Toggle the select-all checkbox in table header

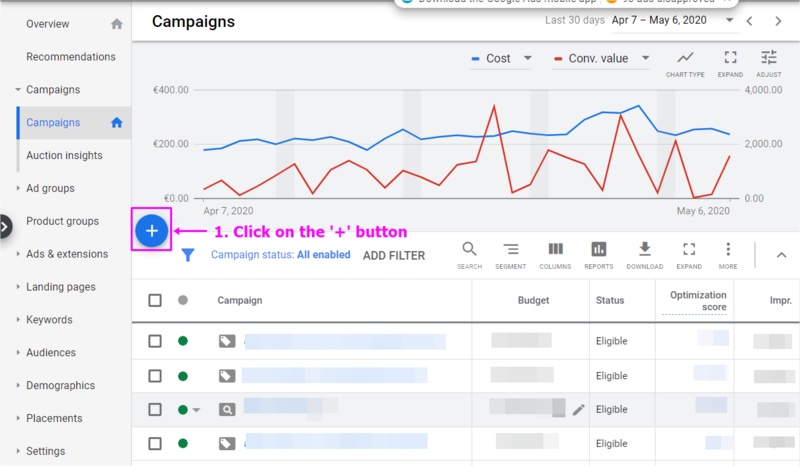pos(155,300)
